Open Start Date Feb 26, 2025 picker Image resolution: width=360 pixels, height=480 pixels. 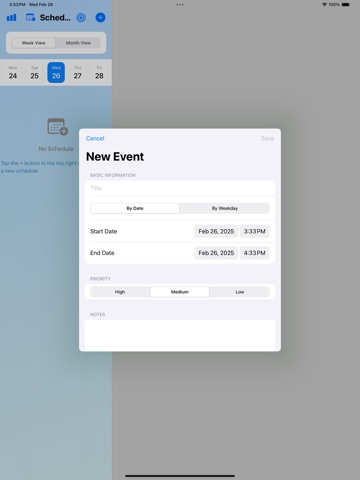tap(216, 231)
